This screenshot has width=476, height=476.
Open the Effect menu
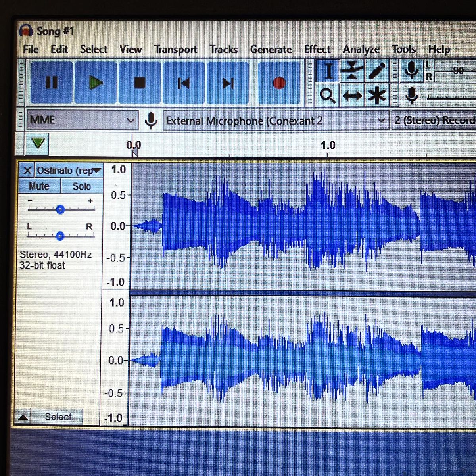317,49
